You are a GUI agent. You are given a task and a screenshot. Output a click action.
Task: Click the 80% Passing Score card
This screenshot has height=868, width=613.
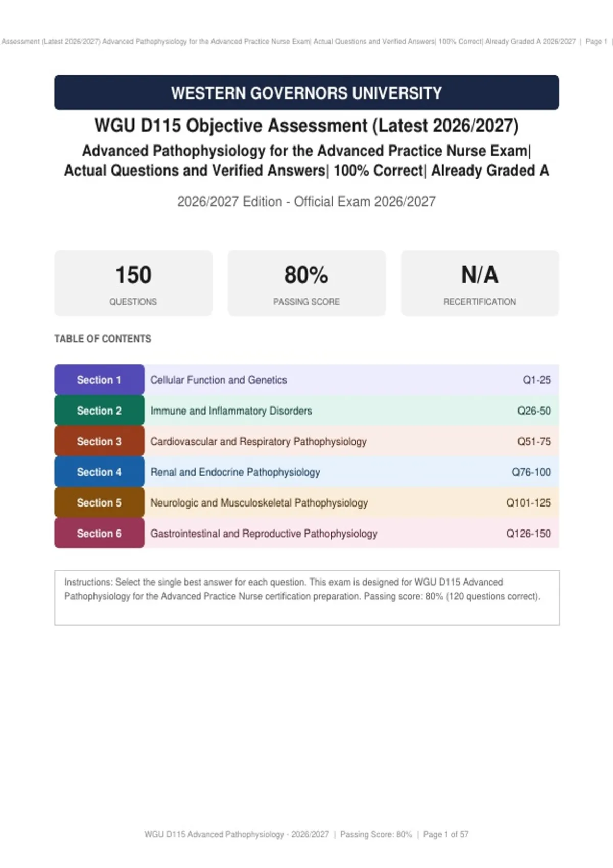click(x=306, y=283)
